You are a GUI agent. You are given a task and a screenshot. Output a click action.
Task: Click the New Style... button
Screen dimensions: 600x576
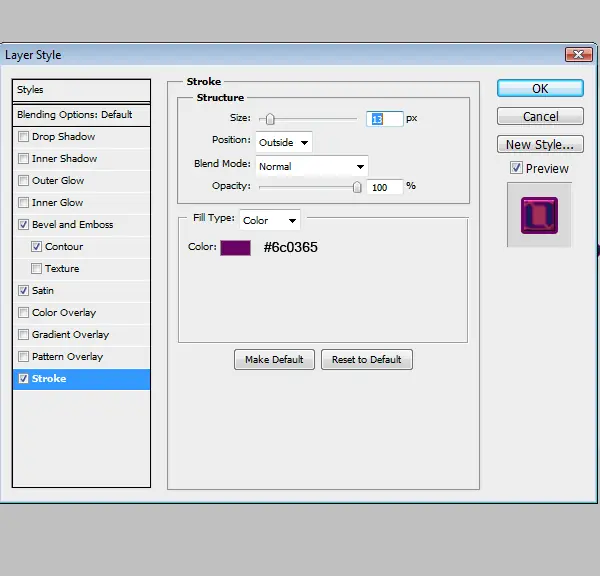pos(540,144)
